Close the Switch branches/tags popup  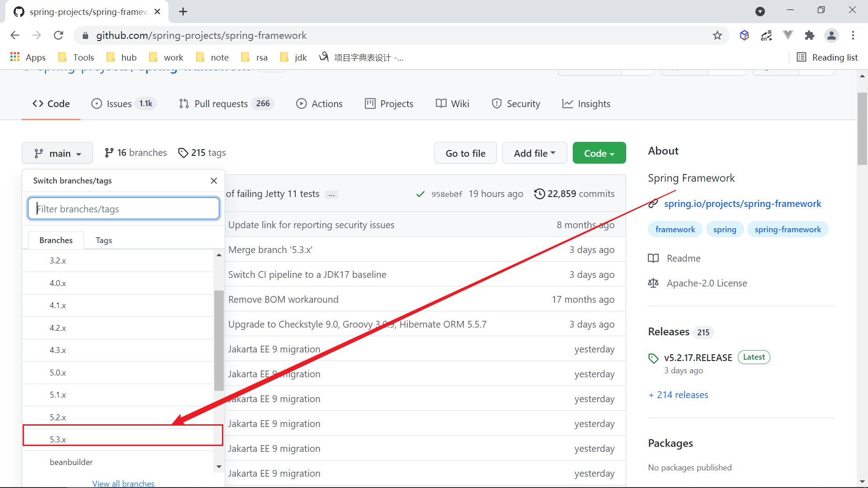214,181
